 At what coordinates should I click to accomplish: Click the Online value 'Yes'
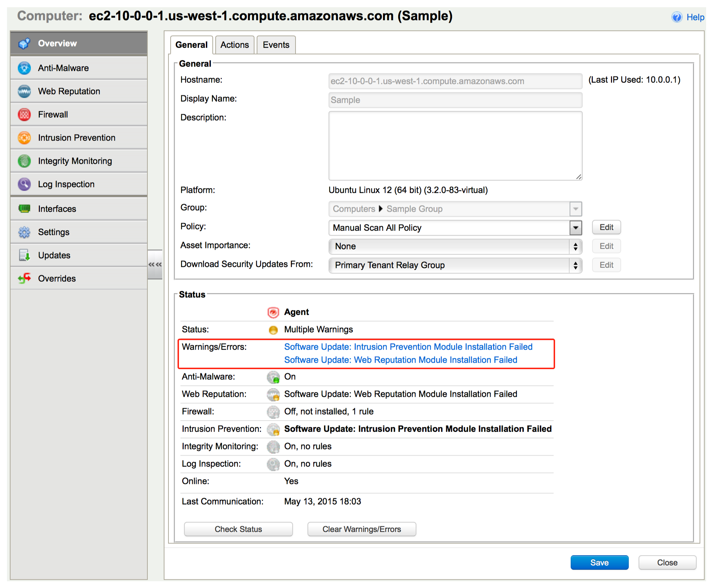coord(291,481)
